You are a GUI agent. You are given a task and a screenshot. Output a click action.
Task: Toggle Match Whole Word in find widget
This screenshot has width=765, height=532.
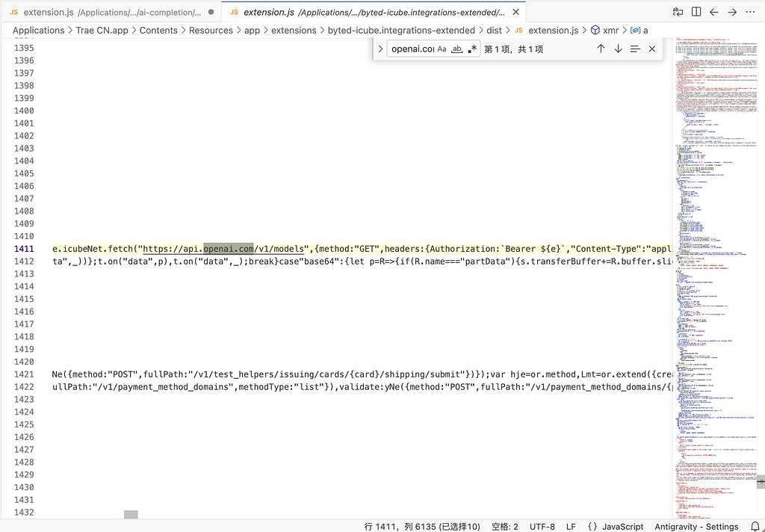pyautogui.click(x=456, y=49)
